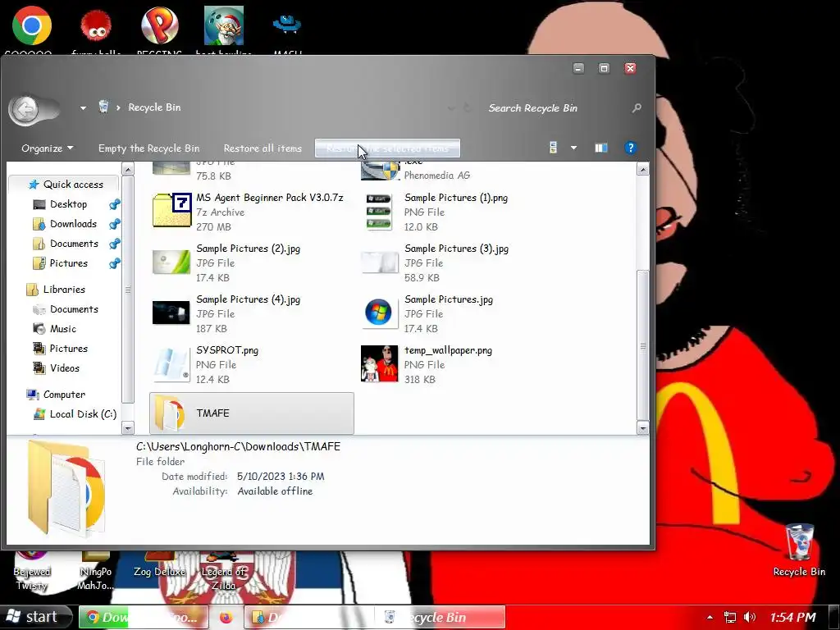Click the search magnifier icon
This screenshot has width=840, height=630.
tap(637, 108)
